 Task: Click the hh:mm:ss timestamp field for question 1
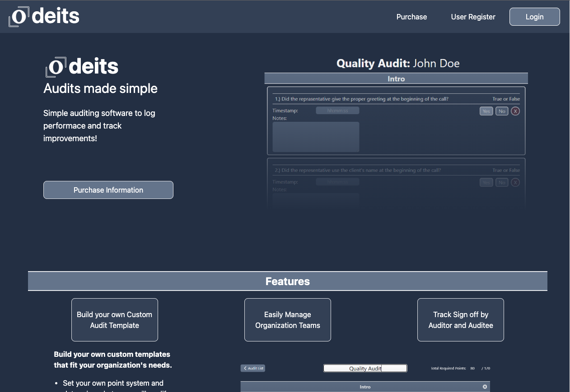click(337, 111)
